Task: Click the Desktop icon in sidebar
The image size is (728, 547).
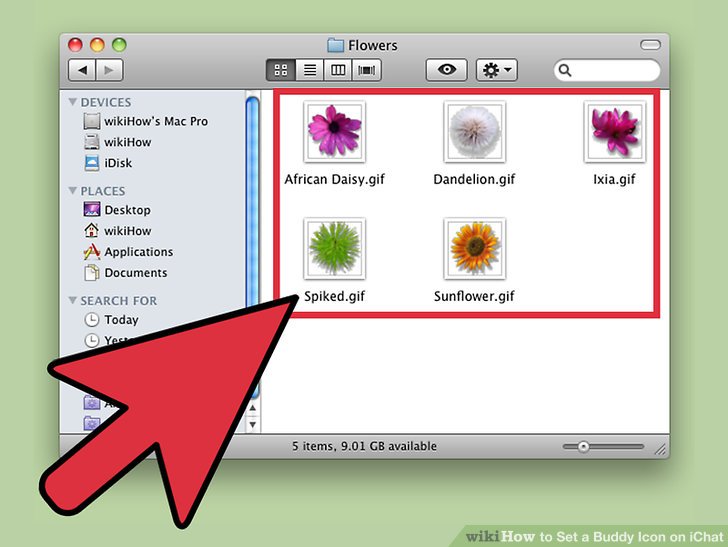Action: coord(91,210)
